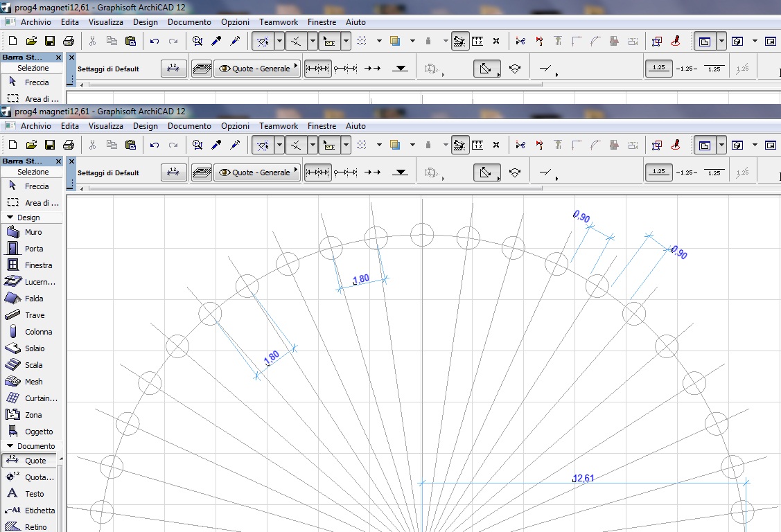Toggle layer eye icon in lower info box
This screenshot has height=532, width=781.
pos(225,172)
